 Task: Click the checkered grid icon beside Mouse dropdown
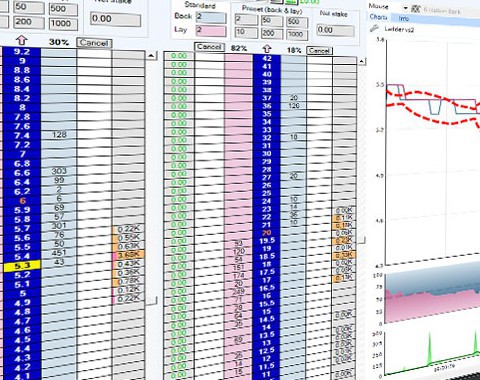[415, 9]
